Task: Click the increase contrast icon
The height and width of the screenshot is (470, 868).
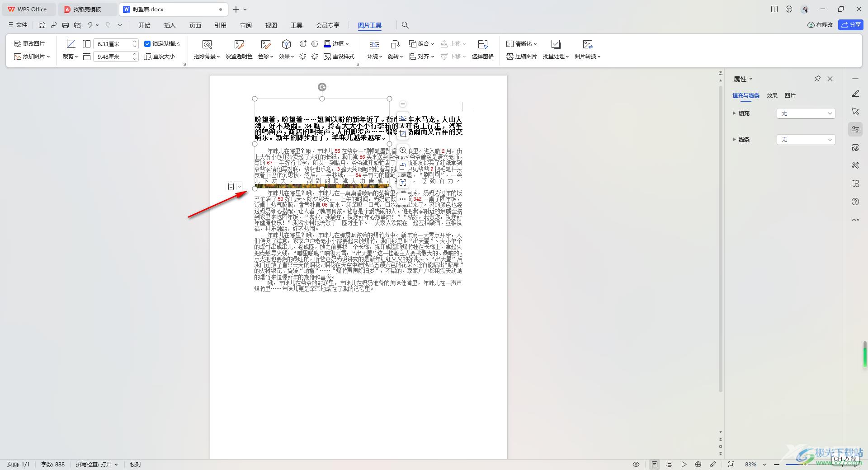Action: pyautogui.click(x=303, y=44)
